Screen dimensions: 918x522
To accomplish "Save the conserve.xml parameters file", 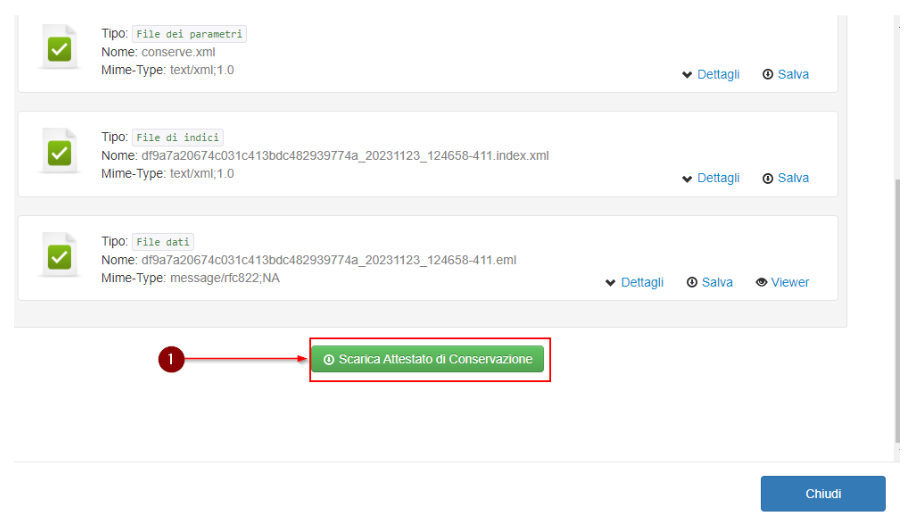I will [785, 74].
